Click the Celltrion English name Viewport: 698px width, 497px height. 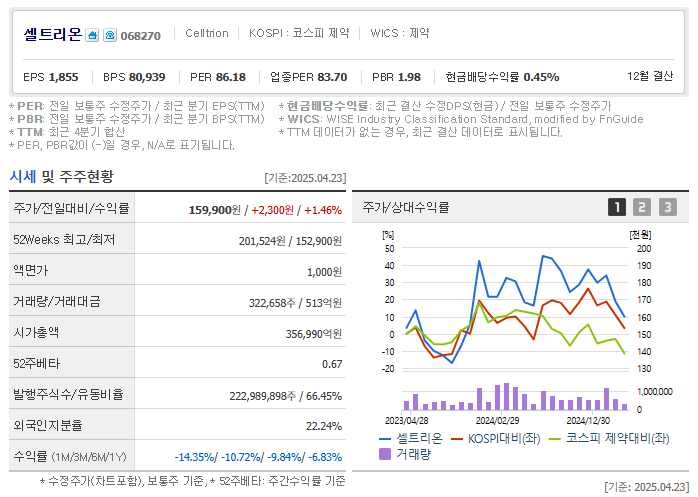click(x=207, y=33)
